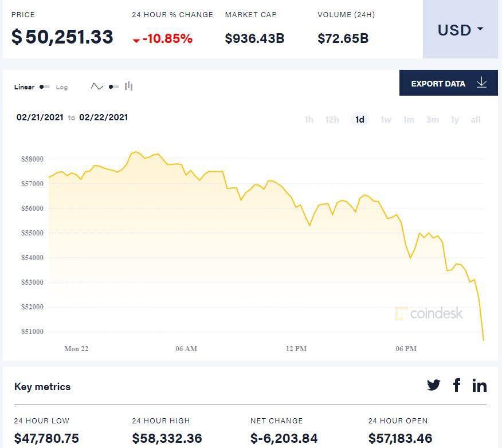Open the end date picker showing 02/22/2021
The height and width of the screenshot is (448, 502).
pos(103,117)
